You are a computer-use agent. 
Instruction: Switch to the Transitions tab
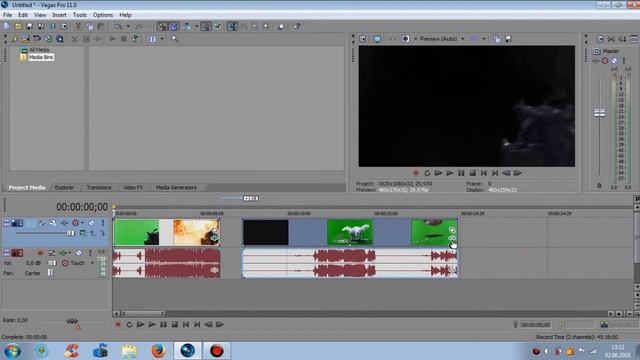click(99, 187)
